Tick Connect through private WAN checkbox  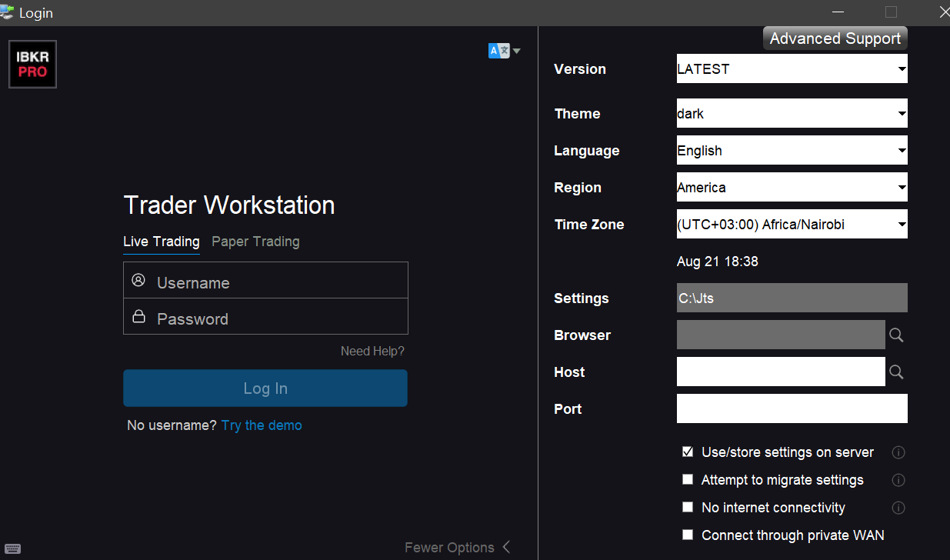tap(688, 535)
